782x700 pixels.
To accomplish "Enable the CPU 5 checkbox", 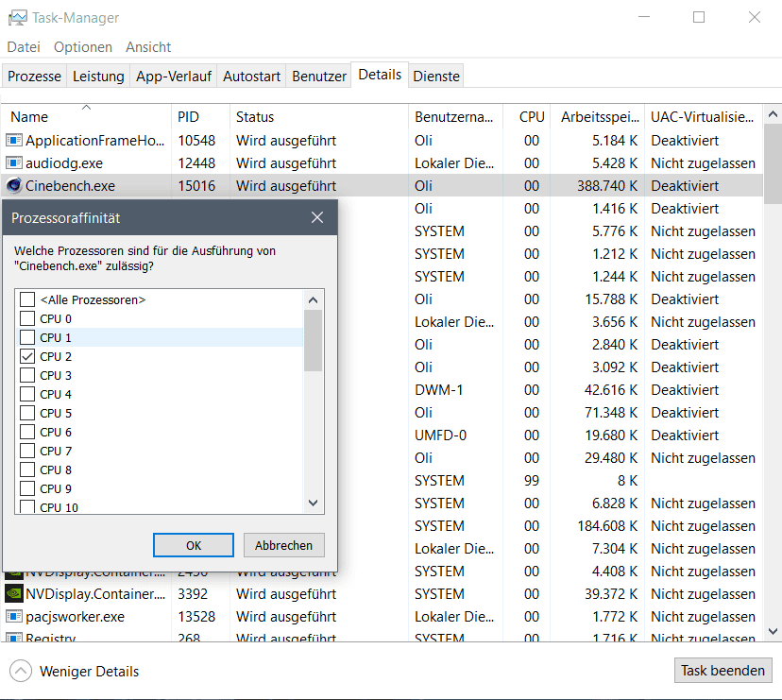I will (27, 413).
